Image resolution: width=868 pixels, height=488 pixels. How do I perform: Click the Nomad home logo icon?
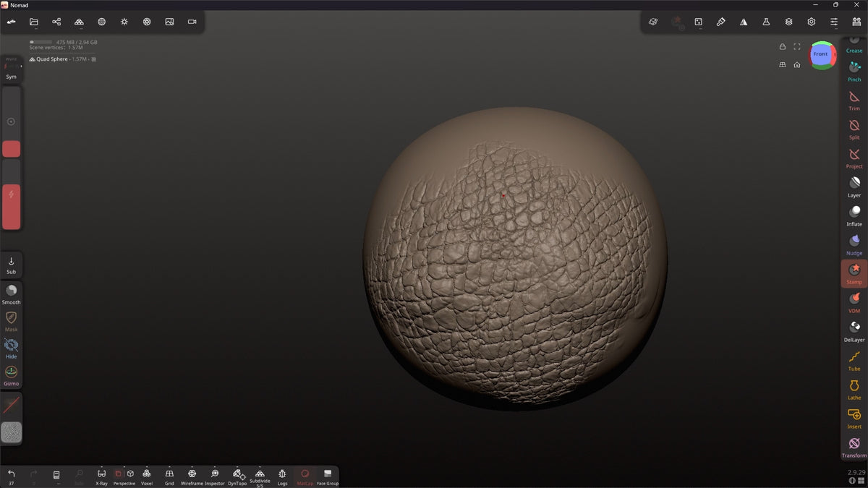point(12,22)
